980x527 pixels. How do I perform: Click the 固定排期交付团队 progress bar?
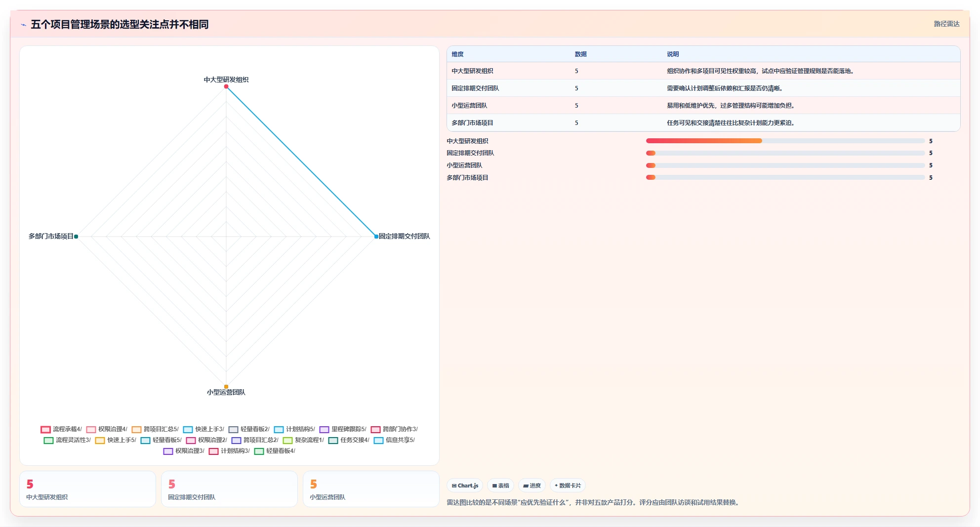tap(785, 153)
